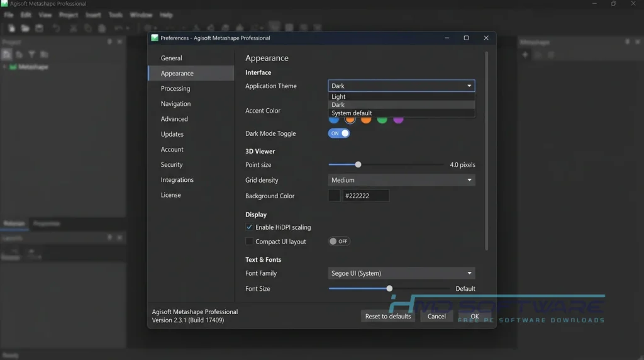The width and height of the screenshot is (644, 360).
Task: Open the Grid density dropdown
Action: click(401, 180)
